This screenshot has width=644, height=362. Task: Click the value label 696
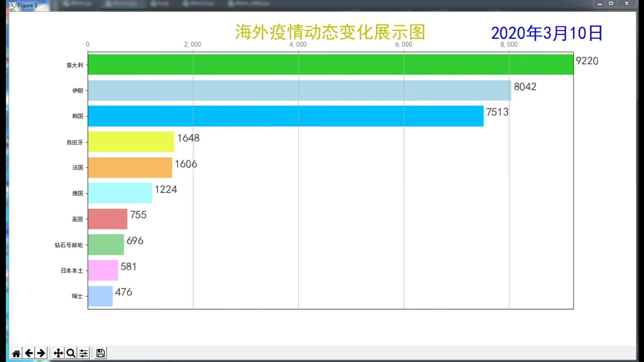tap(135, 241)
